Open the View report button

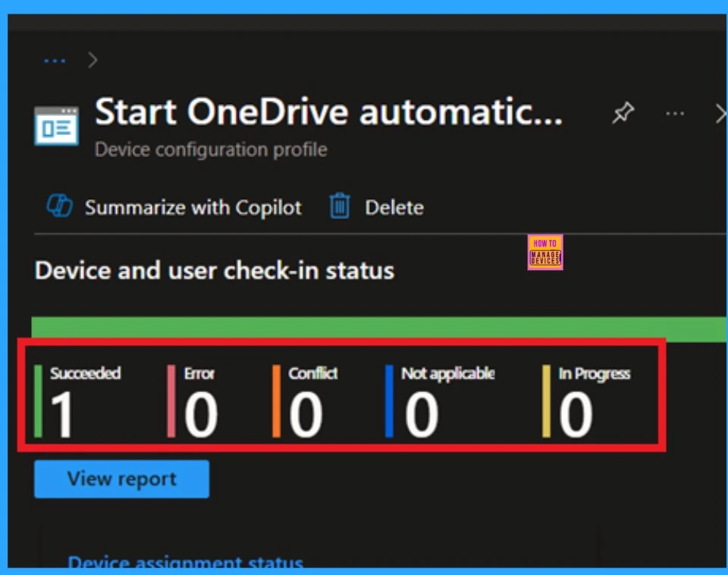pyautogui.click(x=121, y=479)
